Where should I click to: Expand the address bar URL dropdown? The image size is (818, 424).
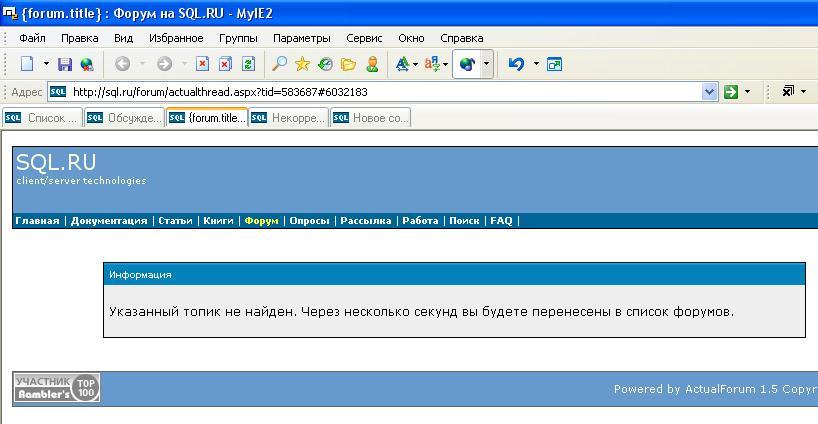(x=710, y=92)
